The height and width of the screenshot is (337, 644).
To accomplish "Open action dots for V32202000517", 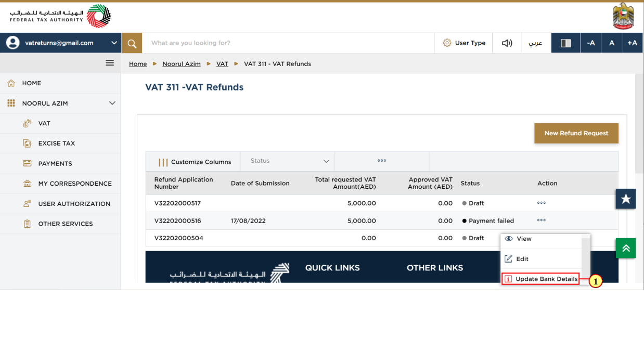I will pos(542,203).
